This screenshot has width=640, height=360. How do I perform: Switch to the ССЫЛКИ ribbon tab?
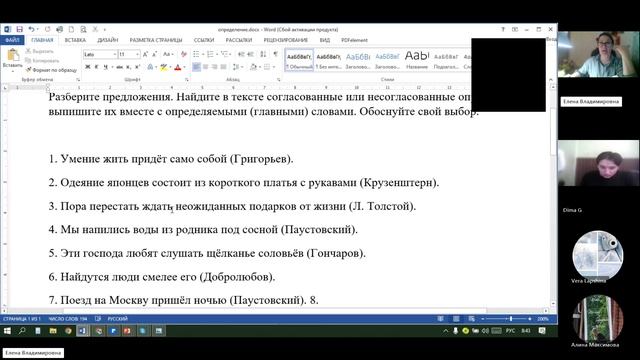tap(204, 40)
